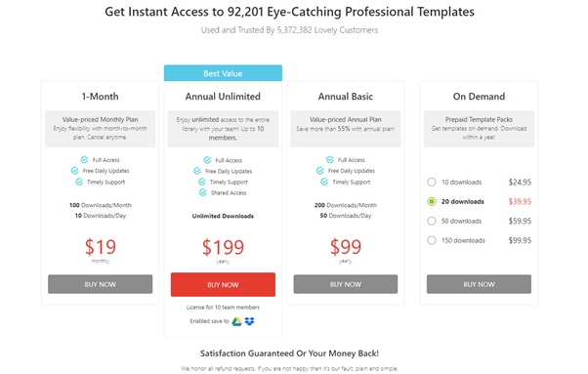
Task: Click the $39.95 price label
Action: pos(520,201)
